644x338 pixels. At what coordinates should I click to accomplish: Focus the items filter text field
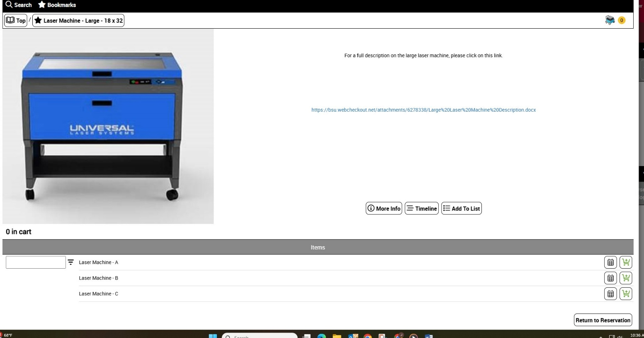(36, 262)
